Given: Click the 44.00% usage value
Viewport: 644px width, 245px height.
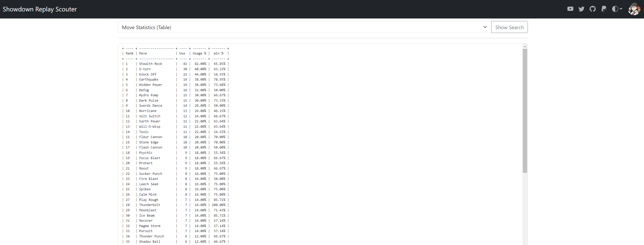Looking at the screenshot, I should [x=200, y=74].
